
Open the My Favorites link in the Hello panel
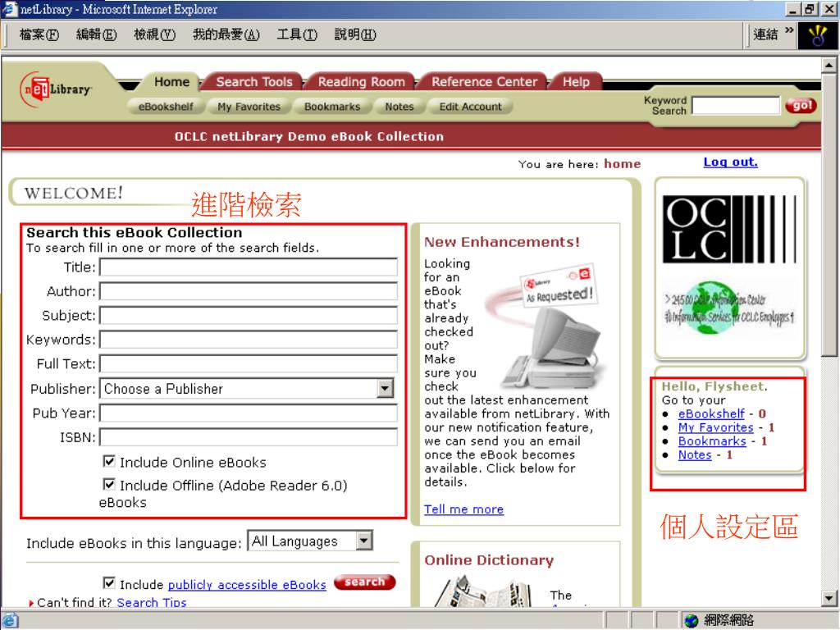pyautogui.click(x=715, y=427)
